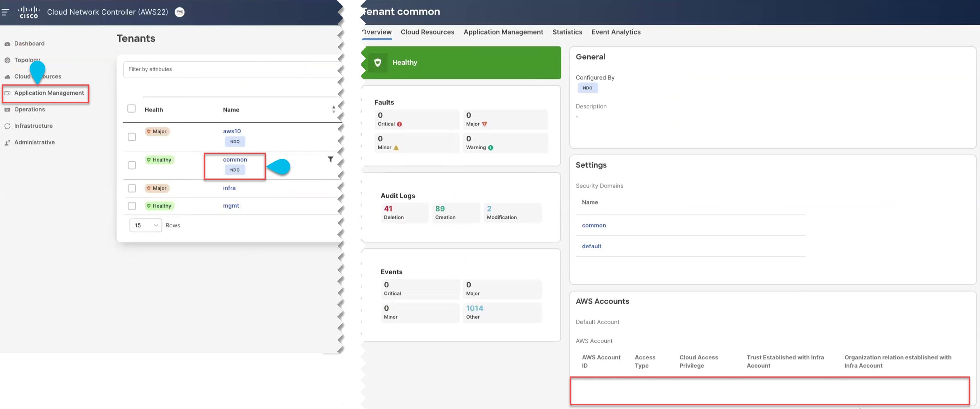Click the 41 Deletion audit log count
Screen dimensions: 980x409
coord(388,209)
